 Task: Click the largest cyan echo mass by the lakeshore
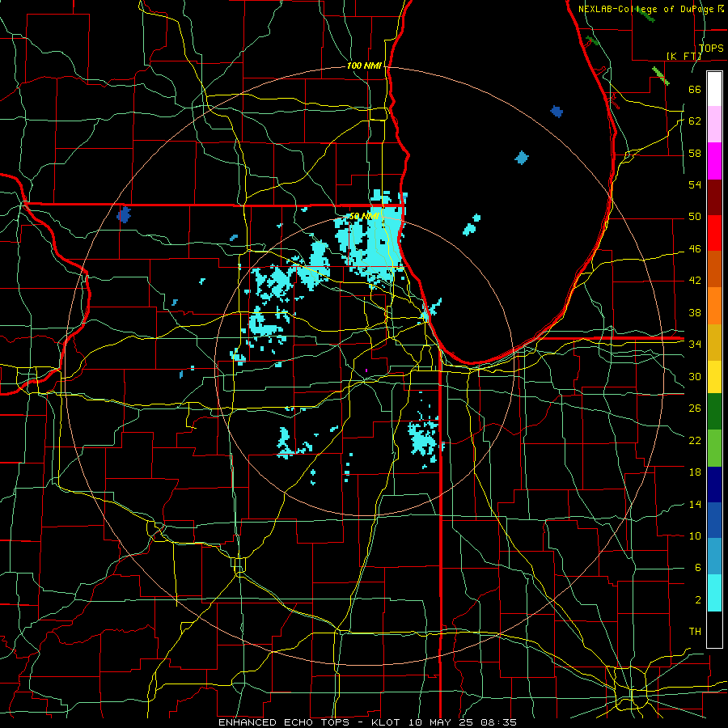(x=371, y=241)
